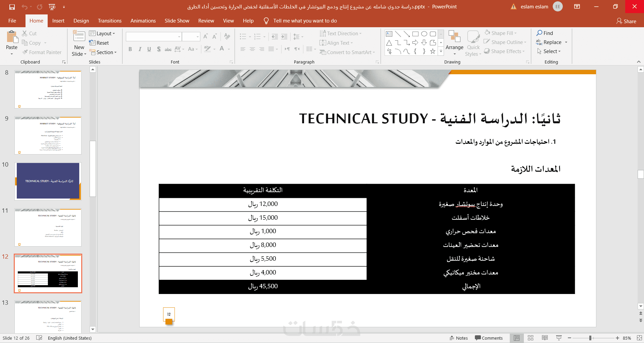The width and height of the screenshot is (644, 343).
Task: Expand the Select dropdown in Editing
Action: pyautogui.click(x=549, y=51)
